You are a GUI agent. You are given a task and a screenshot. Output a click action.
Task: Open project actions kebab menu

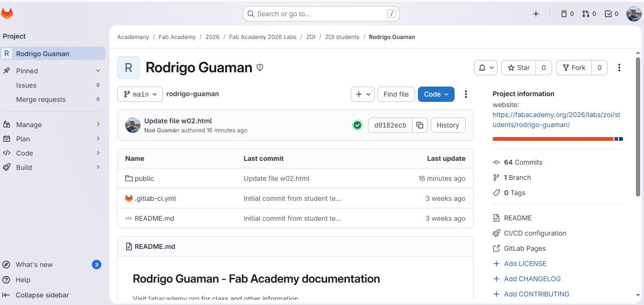coord(619,68)
